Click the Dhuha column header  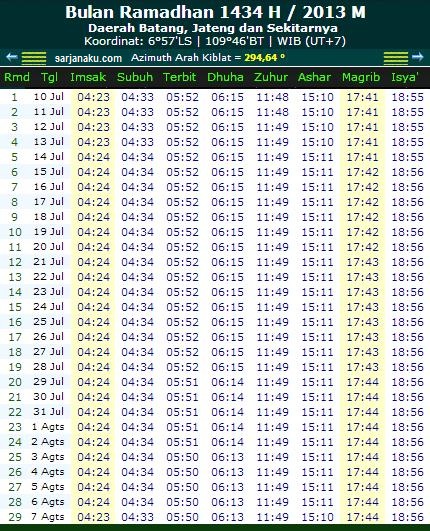225,77
